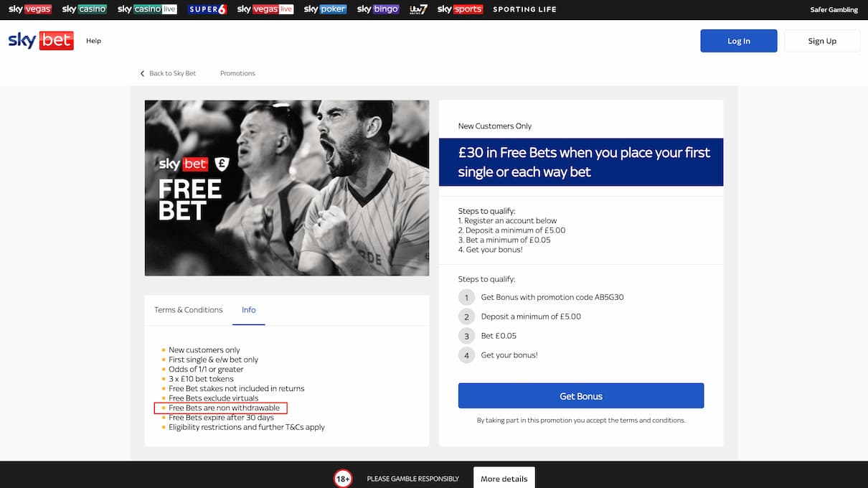Click the step 4 number circle
This screenshot has width=868, height=488.
[x=466, y=355]
